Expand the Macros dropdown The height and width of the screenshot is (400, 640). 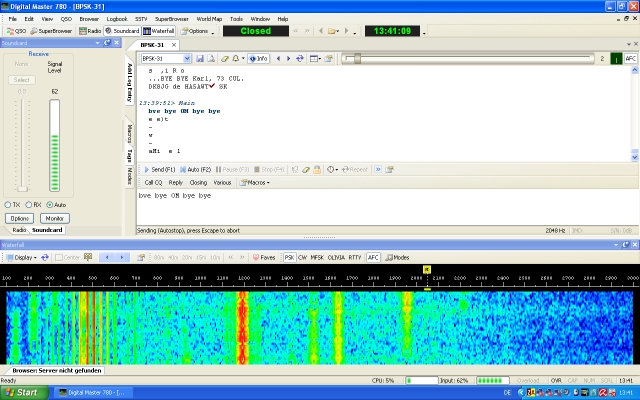[x=254, y=183]
